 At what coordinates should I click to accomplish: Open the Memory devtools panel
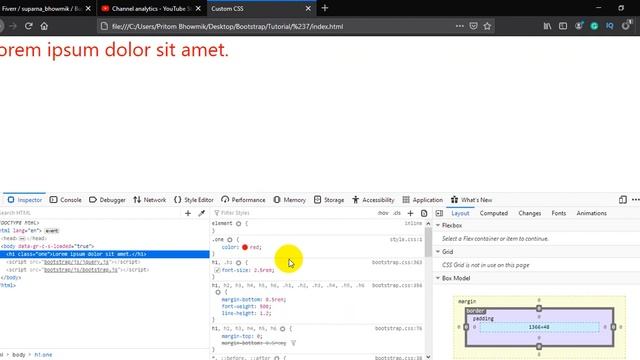pos(290,200)
